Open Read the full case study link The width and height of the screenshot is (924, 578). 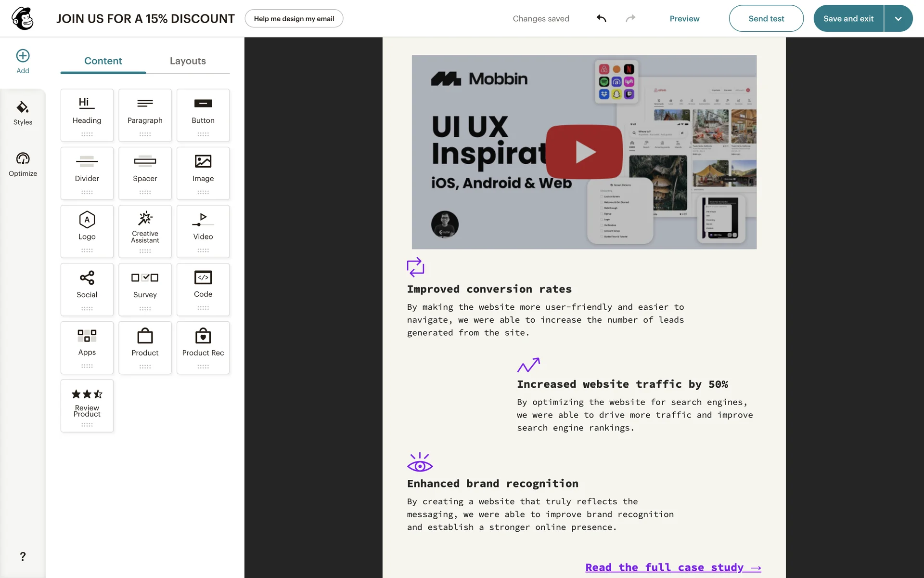pos(673,567)
